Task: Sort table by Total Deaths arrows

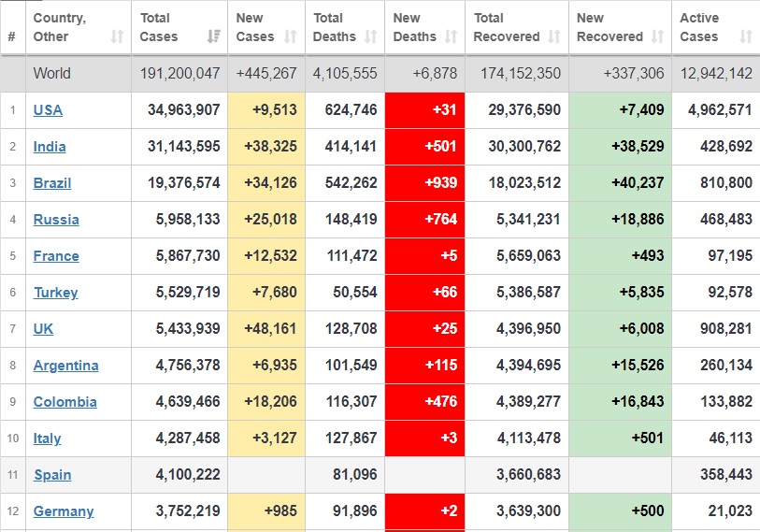Action: [371, 37]
